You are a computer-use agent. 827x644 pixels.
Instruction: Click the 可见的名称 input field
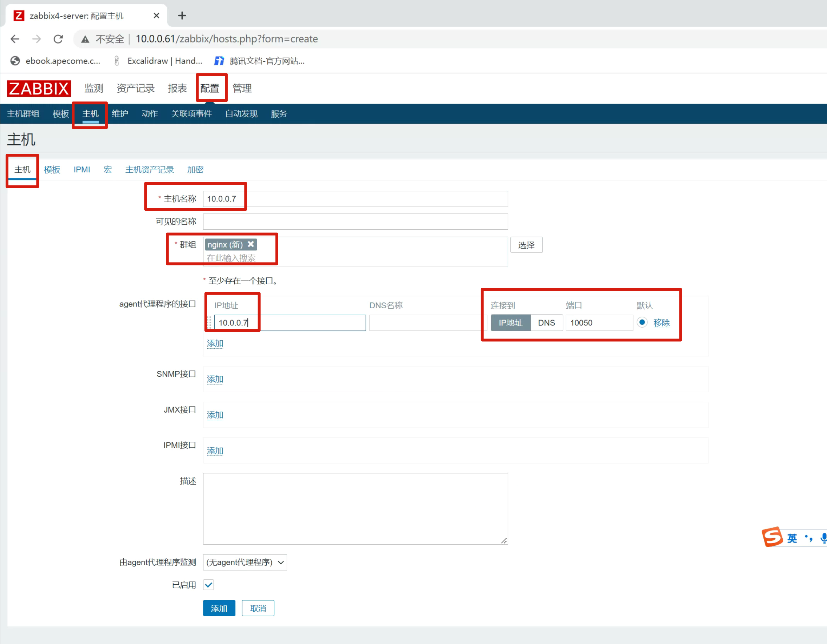click(355, 222)
